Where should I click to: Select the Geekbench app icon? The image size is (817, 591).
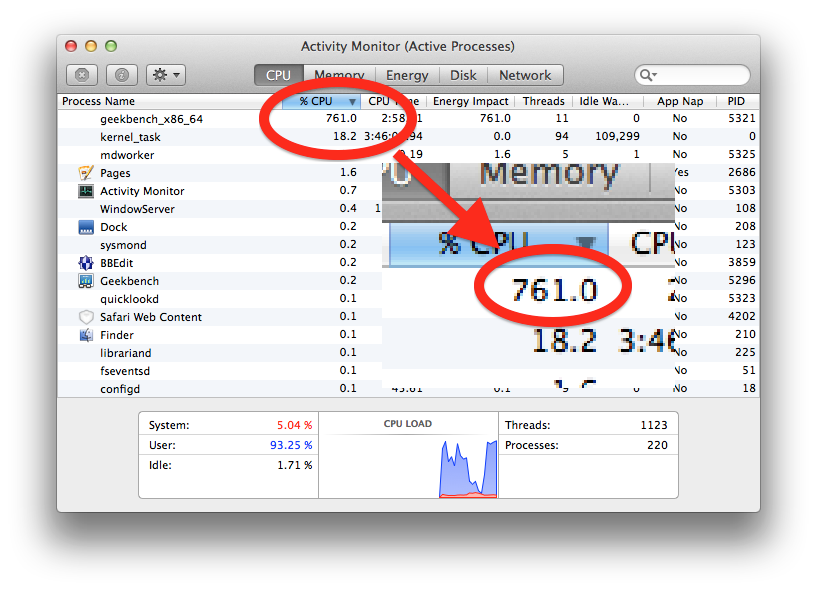pos(85,281)
